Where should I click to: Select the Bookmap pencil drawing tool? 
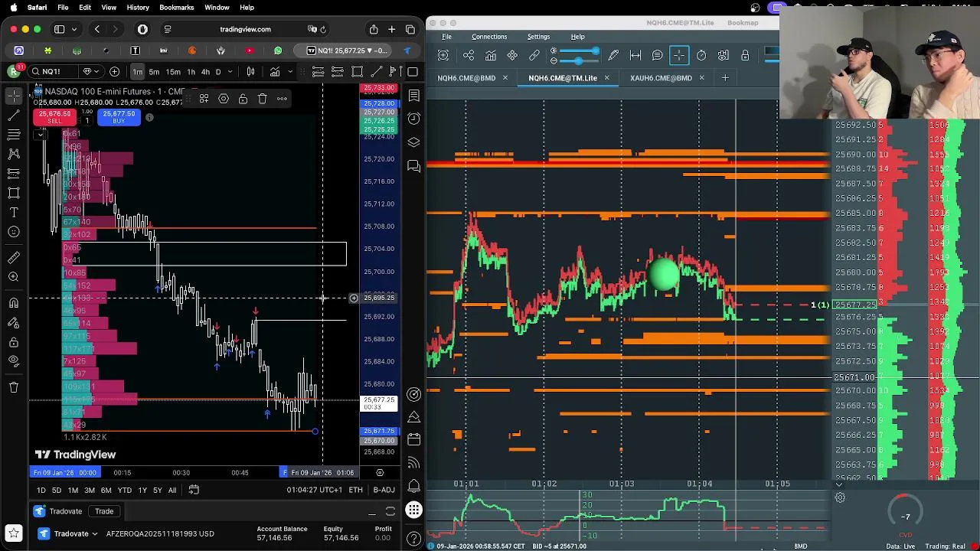pyautogui.click(x=613, y=55)
